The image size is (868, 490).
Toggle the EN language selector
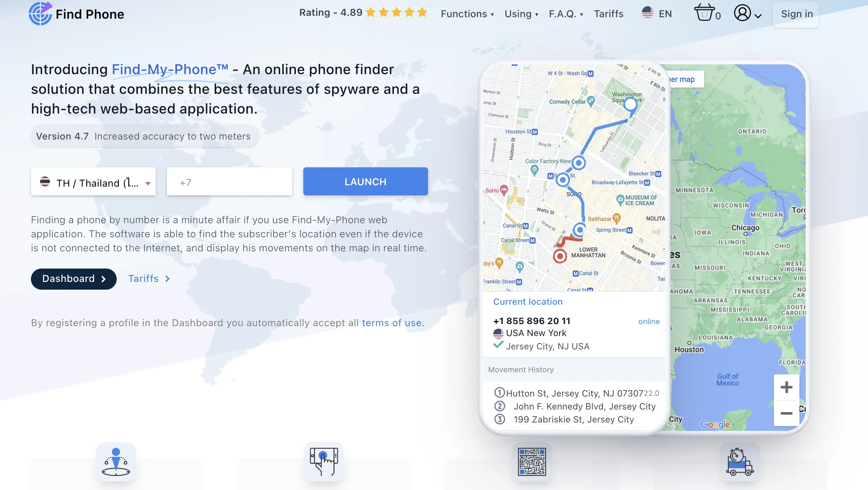click(658, 13)
